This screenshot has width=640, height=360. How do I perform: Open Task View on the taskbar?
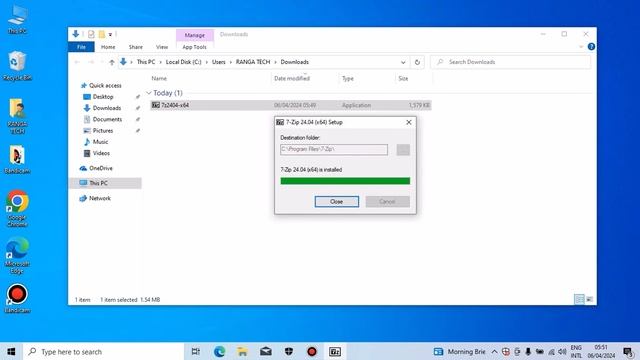pyautogui.click(x=196, y=351)
